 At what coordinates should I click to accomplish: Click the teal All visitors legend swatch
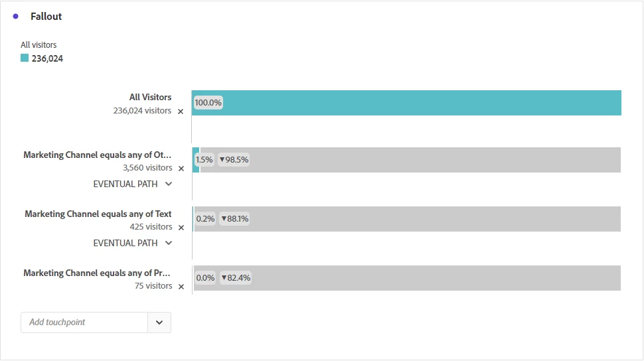click(x=25, y=58)
